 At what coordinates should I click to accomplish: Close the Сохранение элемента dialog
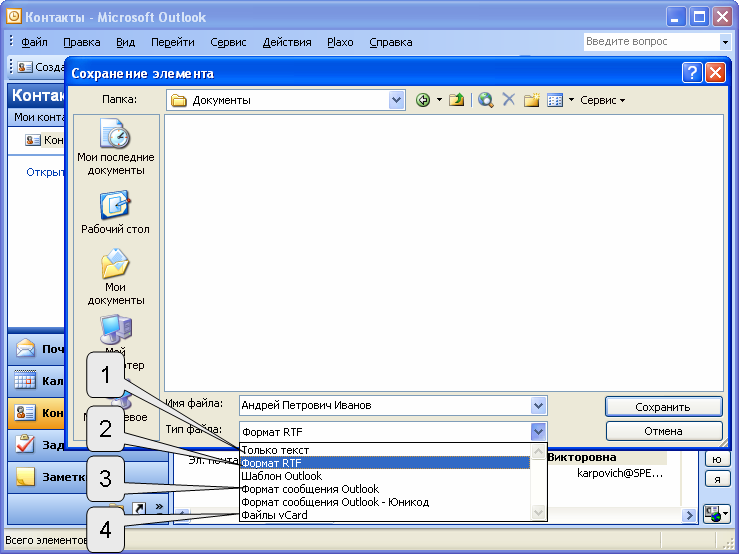[x=715, y=73]
